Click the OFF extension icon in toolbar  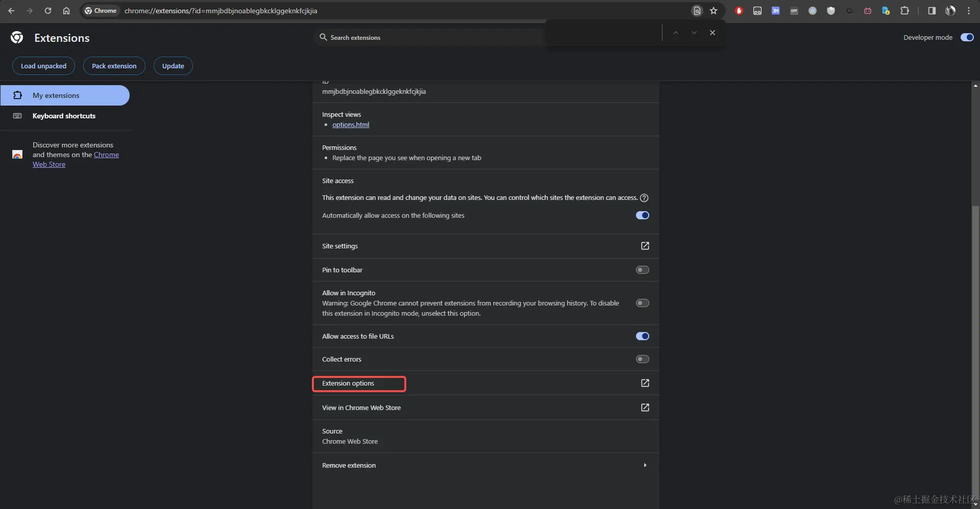[x=794, y=11]
